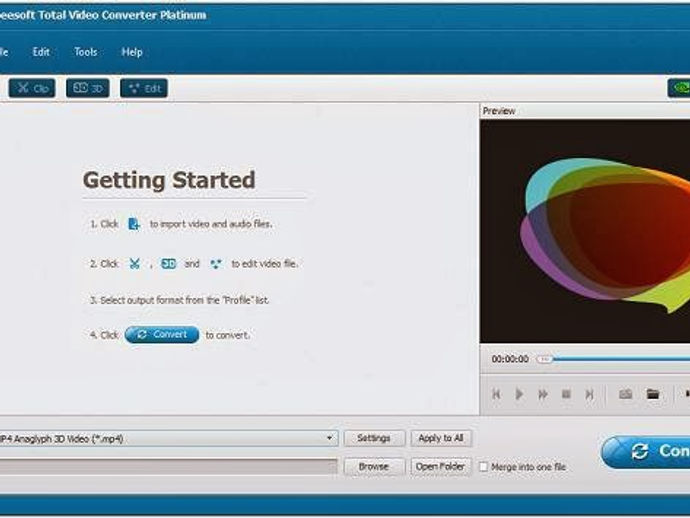Click the preview seek slider handle
690x518 pixels.
[x=544, y=359]
